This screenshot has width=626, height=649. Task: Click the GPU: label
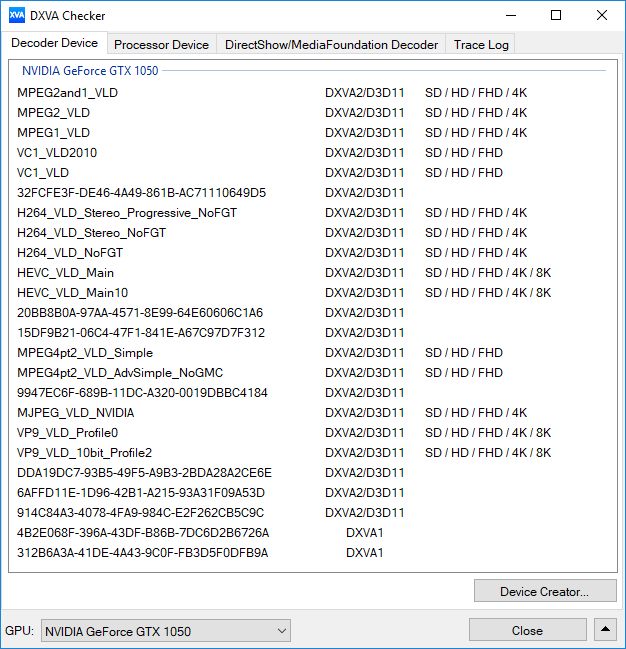tap(19, 630)
